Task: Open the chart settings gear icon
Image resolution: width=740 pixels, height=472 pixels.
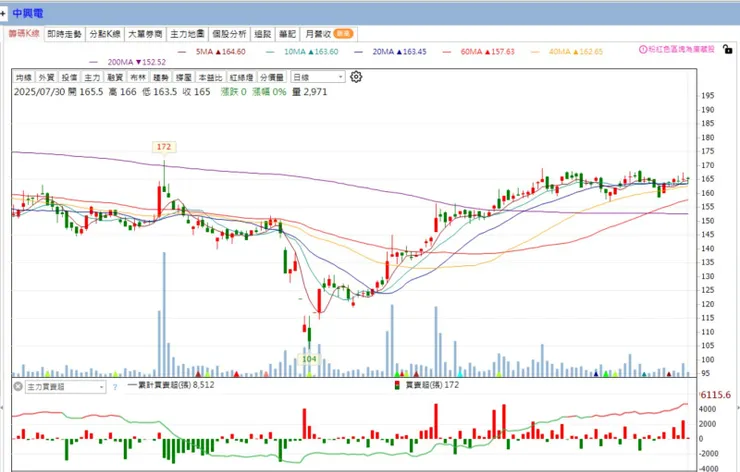Action: click(356, 77)
